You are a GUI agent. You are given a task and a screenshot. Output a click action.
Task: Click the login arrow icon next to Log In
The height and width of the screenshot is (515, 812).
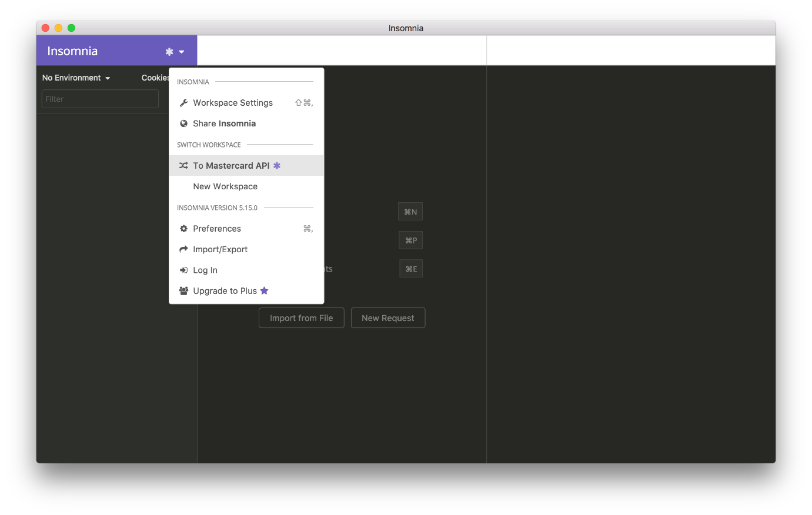pos(183,270)
